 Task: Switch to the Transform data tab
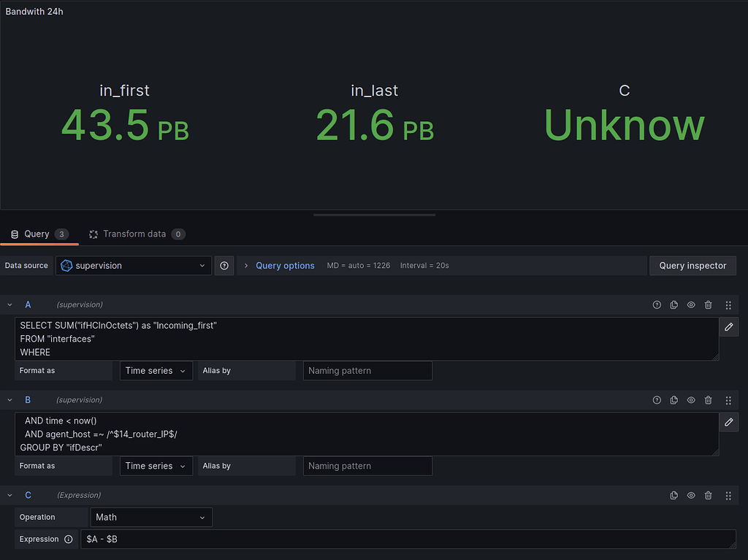(x=137, y=234)
